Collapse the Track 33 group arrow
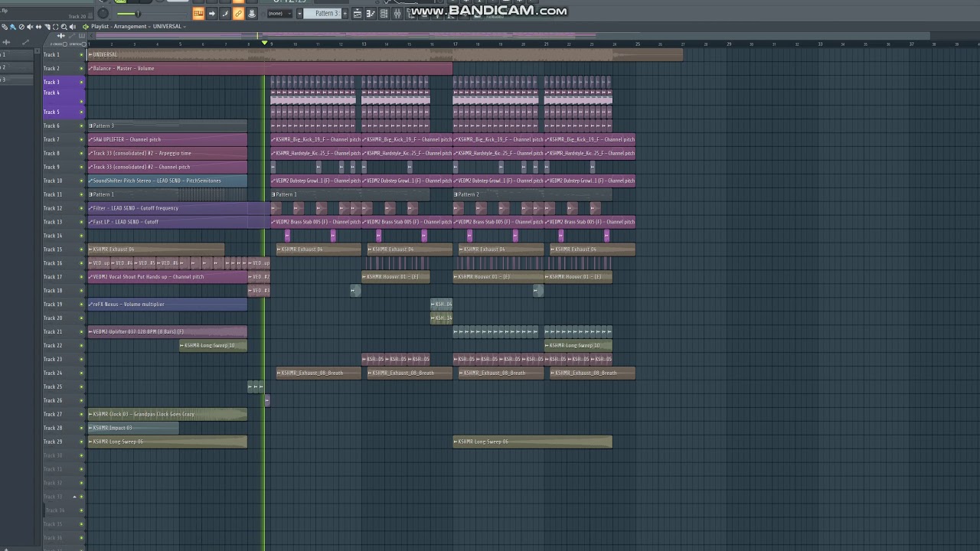Viewport: 980px width, 551px height. (75, 497)
